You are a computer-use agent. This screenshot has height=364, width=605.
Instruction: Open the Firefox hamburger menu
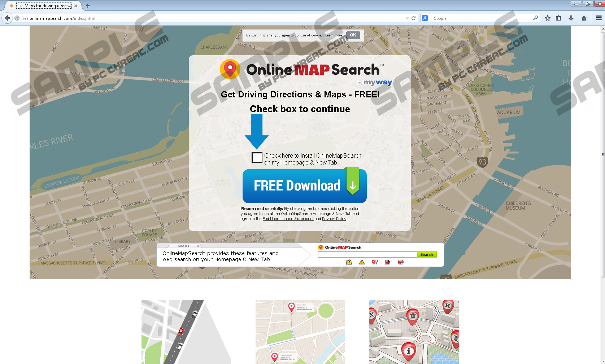click(x=599, y=18)
